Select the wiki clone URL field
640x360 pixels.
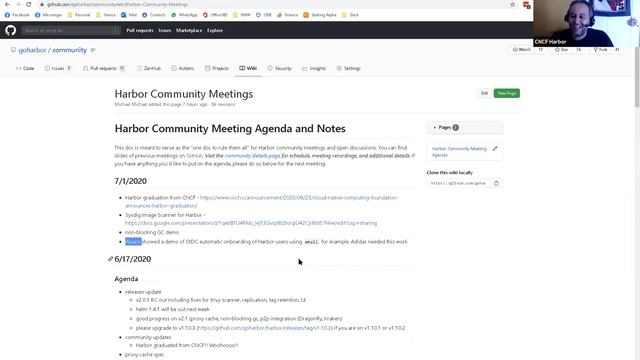click(458, 183)
